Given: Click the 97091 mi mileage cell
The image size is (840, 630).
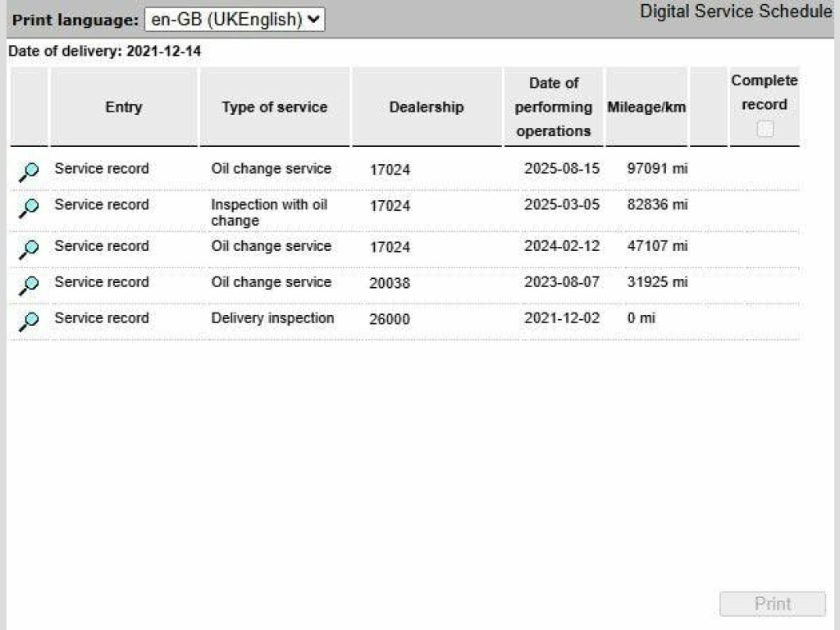Looking at the screenshot, I should (657, 168).
